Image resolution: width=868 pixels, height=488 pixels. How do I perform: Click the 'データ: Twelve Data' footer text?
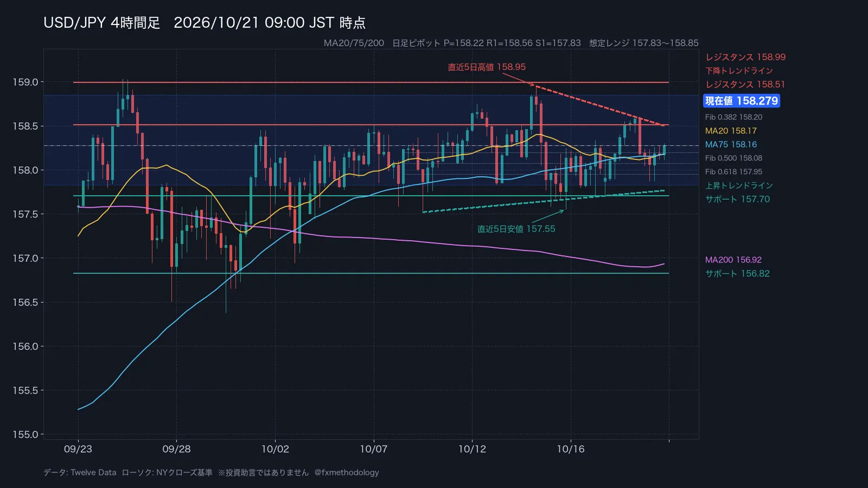(80, 472)
